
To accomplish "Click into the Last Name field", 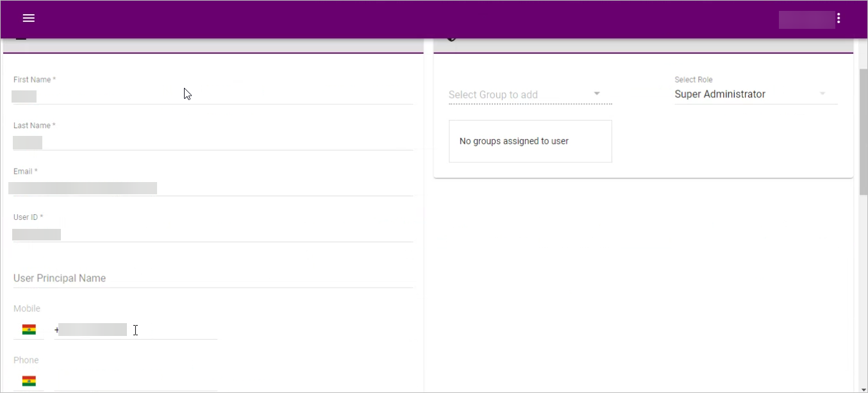I will 212,142.
